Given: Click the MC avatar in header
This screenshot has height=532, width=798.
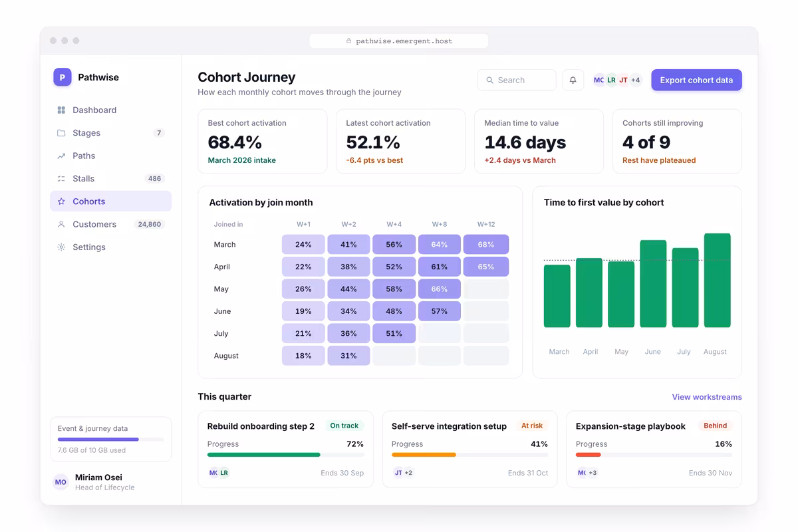Looking at the screenshot, I should click(599, 80).
